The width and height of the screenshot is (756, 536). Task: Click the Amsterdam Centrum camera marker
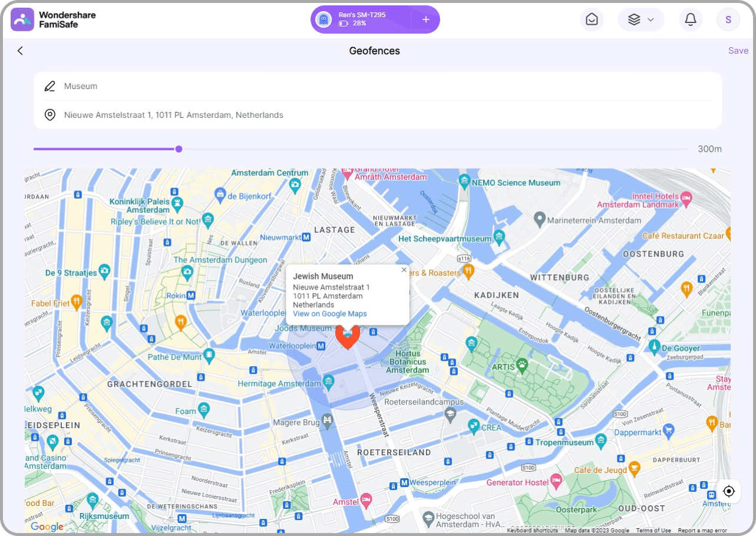click(x=295, y=185)
